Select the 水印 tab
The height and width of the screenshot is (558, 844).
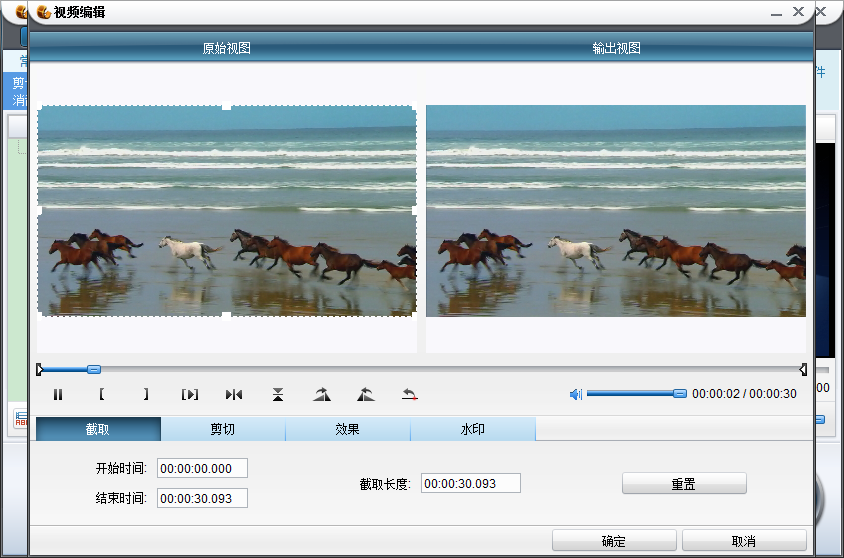click(472, 430)
